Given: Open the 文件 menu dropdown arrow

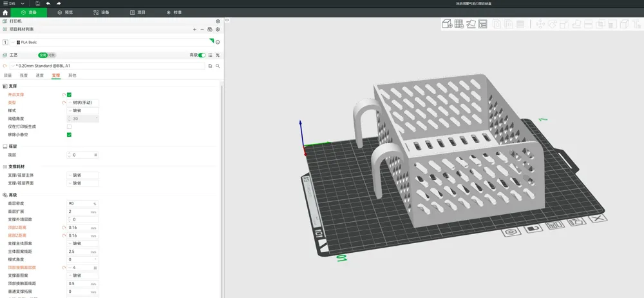Looking at the screenshot, I should 23,3.
